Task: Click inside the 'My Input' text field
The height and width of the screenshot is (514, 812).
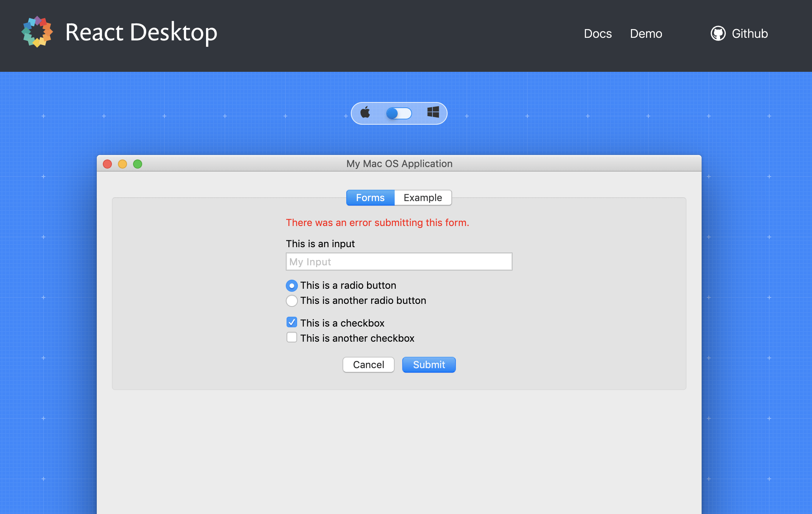Action: coord(398,262)
